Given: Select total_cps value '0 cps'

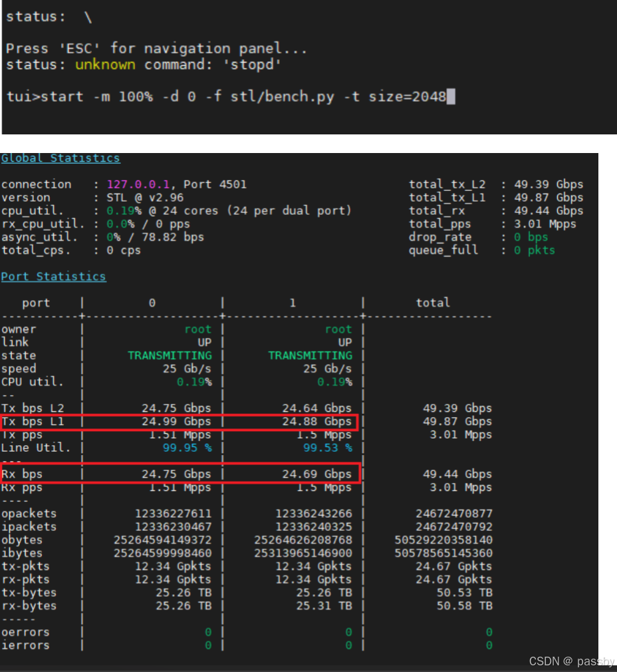Looking at the screenshot, I should (124, 250).
